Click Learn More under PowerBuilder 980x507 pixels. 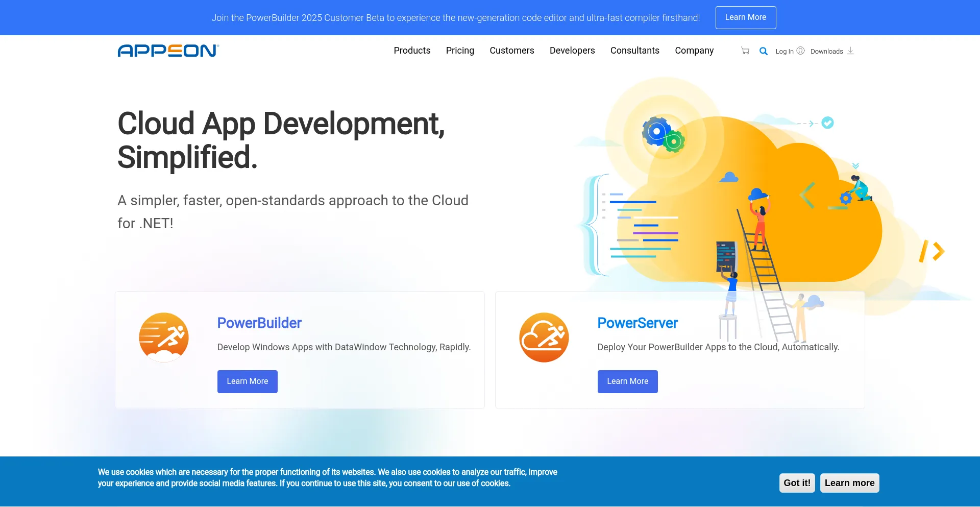click(x=248, y=381)
